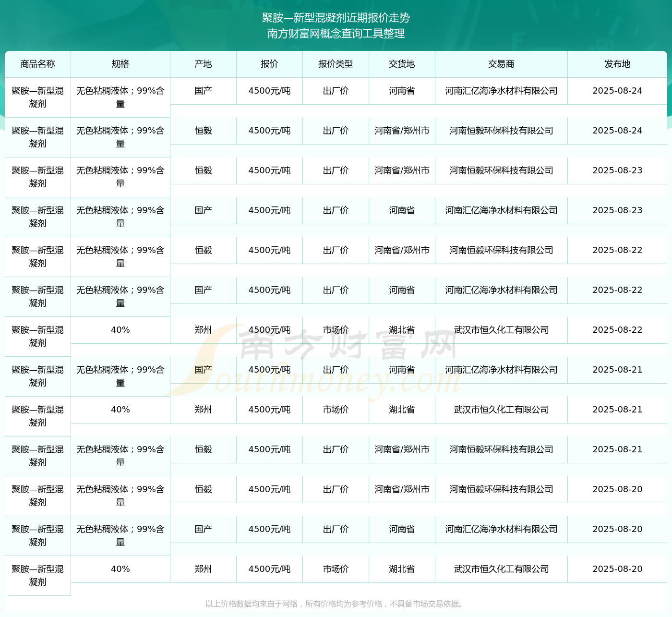Click 河南恒毅环保科技有限公司 in the 2025-08-21 row
This screenshot has height=617, width=672.
click(x=501, y=449)
